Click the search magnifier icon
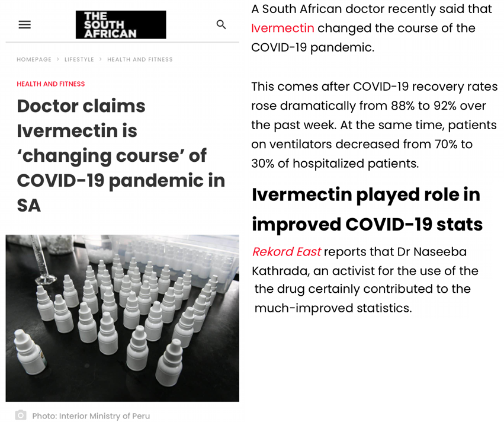Viewport: 504px width, 422px height. coord(221,24)
